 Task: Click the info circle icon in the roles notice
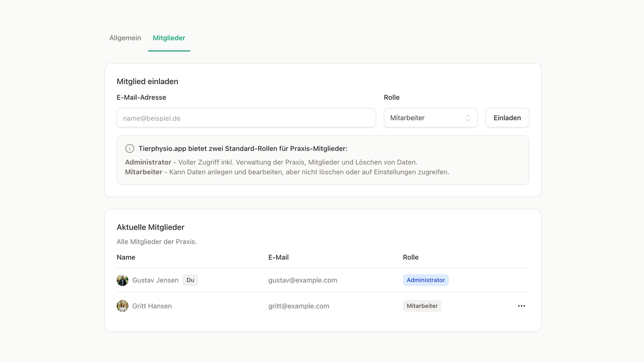click(130, 149)
